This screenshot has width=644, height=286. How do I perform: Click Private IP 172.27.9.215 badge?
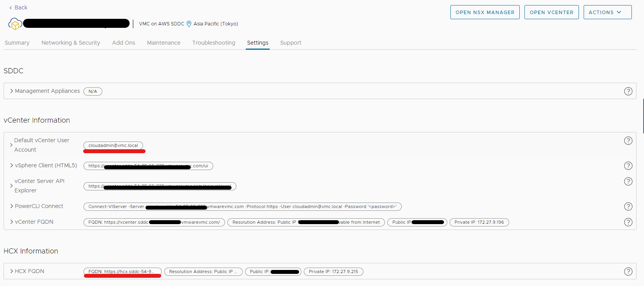(x=334, y=272)
